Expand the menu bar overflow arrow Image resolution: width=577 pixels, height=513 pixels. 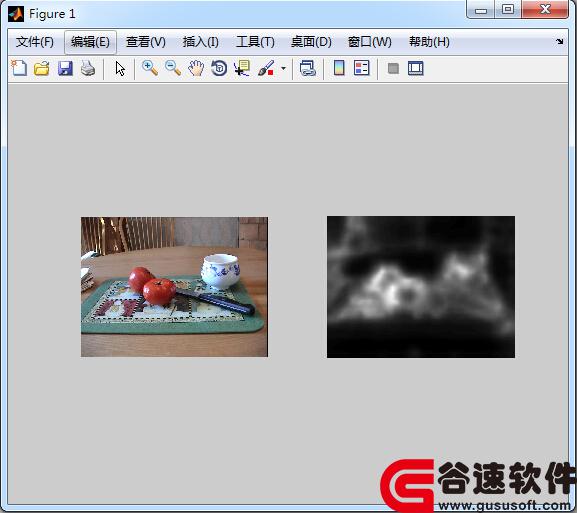pyautogui.click(x=560, y=42)
